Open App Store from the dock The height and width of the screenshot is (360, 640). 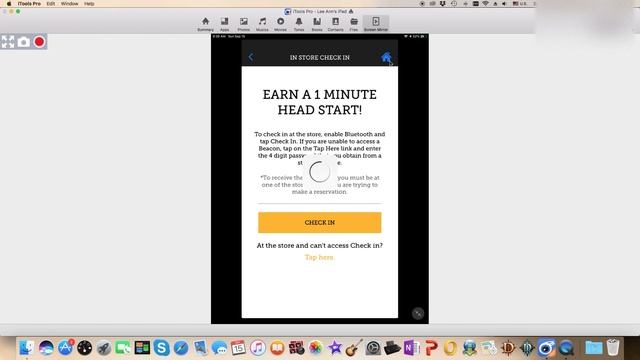point(65,348)
